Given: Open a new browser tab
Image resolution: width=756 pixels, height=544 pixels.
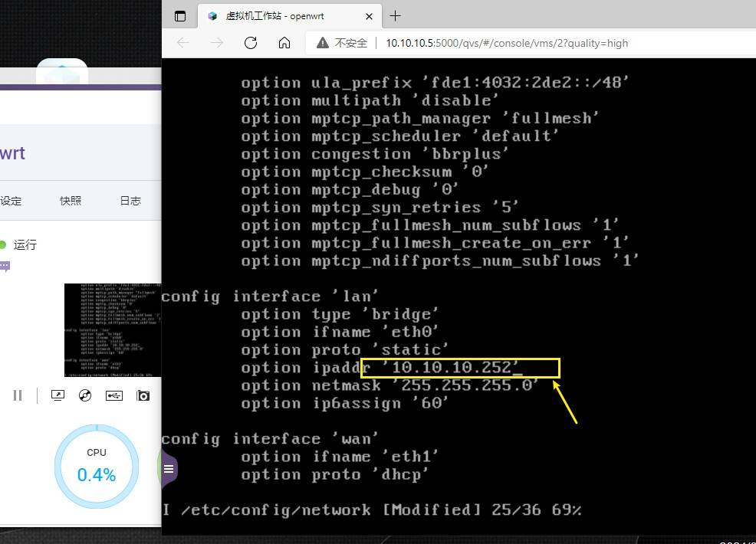Looking at the screenshot, I should [396, 16].
